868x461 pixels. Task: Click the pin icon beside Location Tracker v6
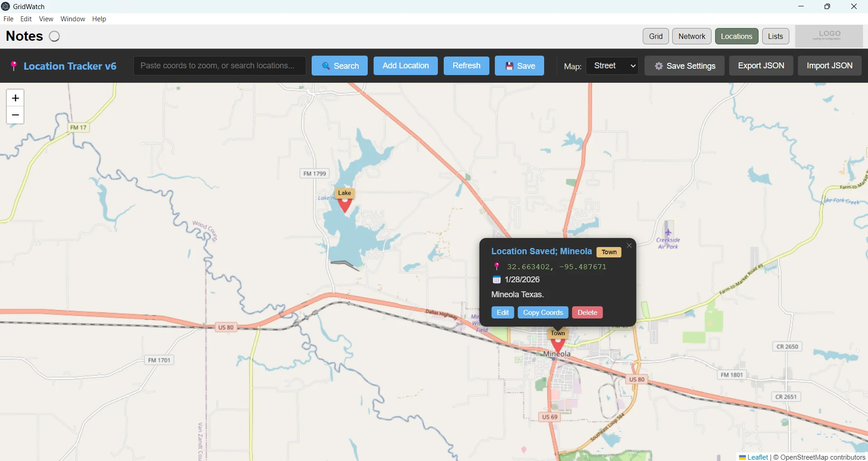pyautogui.click(x=14, y=66)
